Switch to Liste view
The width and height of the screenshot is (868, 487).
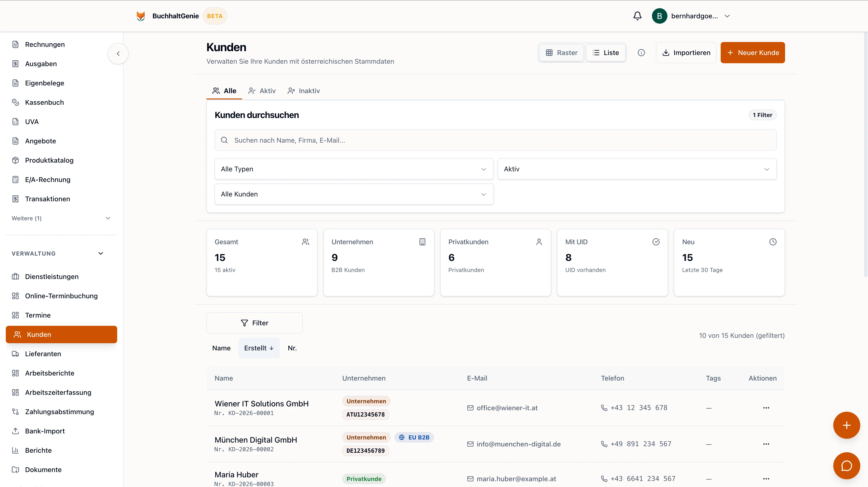(x=605, y=53)
